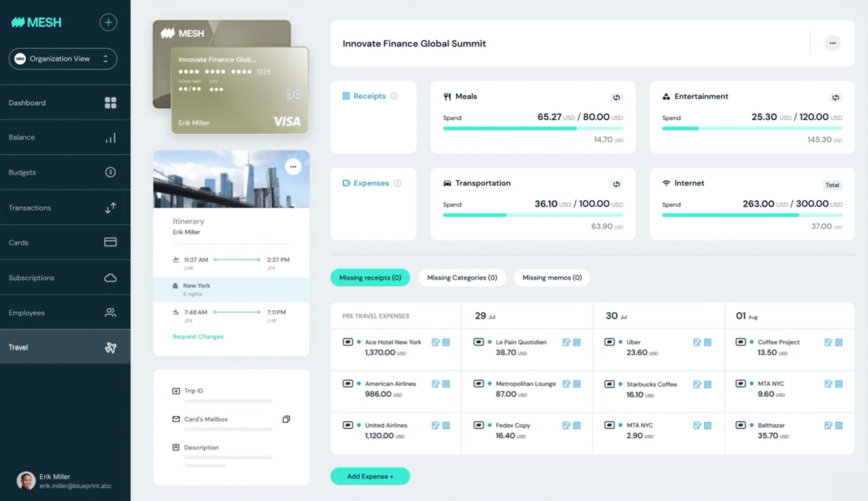Open the summit header three-dot menu

click(832, 43)
